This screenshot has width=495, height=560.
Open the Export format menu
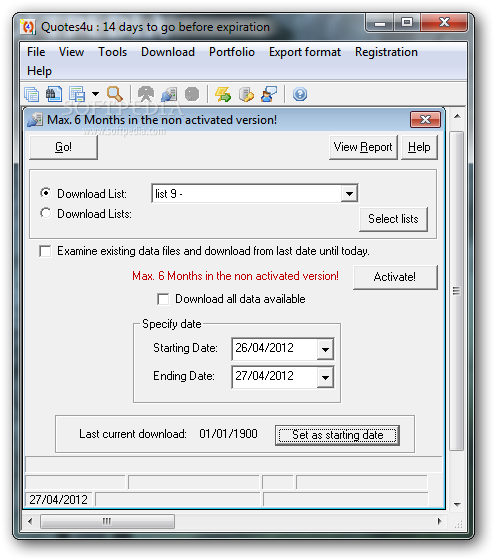(305, 52)
